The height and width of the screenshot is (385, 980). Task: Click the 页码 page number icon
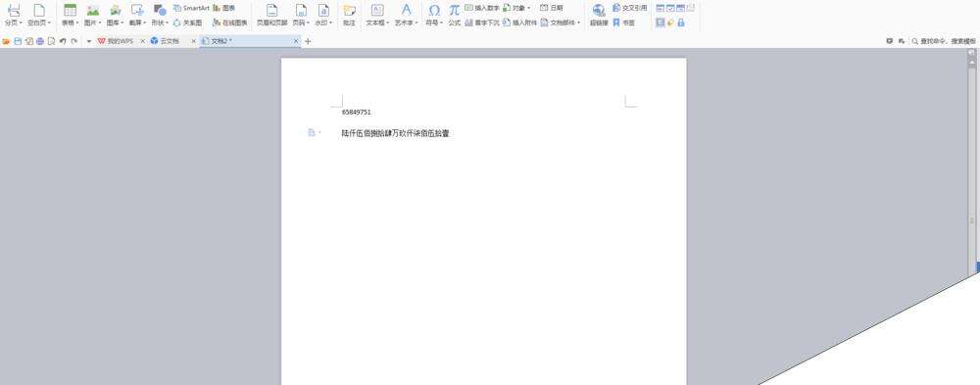[x=301, y=10]
